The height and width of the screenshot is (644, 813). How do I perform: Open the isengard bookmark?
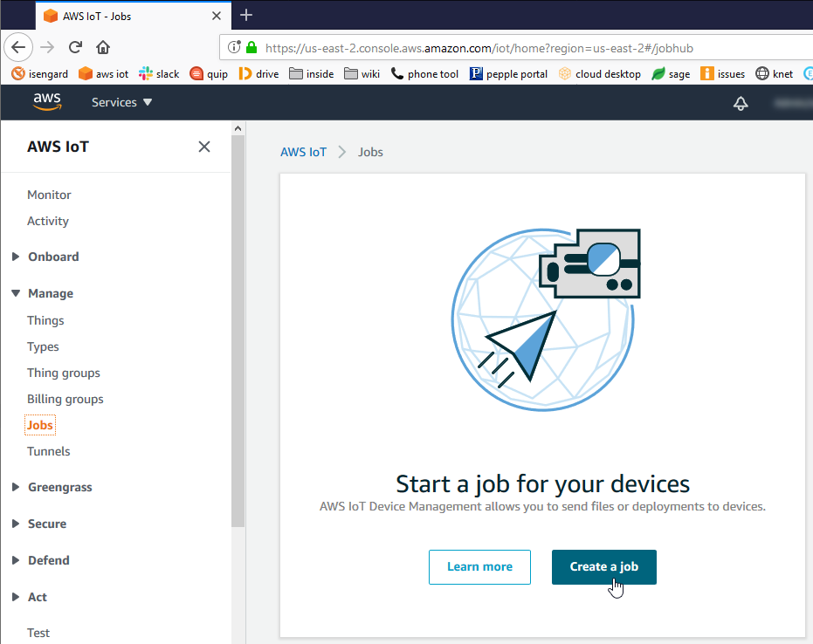pos(40,74)
